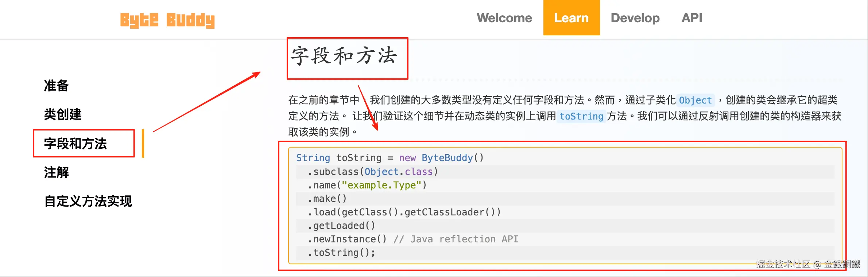Click the inline toString code in paragraph

click(x=581, y=116)
